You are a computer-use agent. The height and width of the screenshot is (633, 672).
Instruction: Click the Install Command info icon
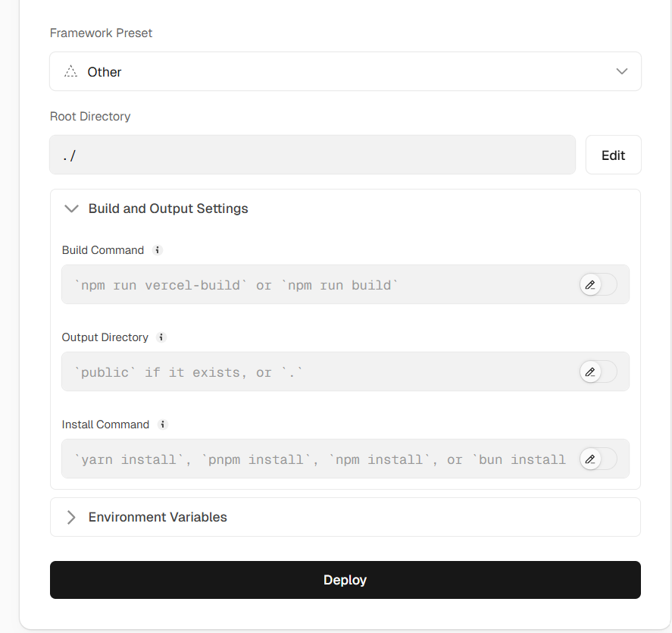(163, 425)
